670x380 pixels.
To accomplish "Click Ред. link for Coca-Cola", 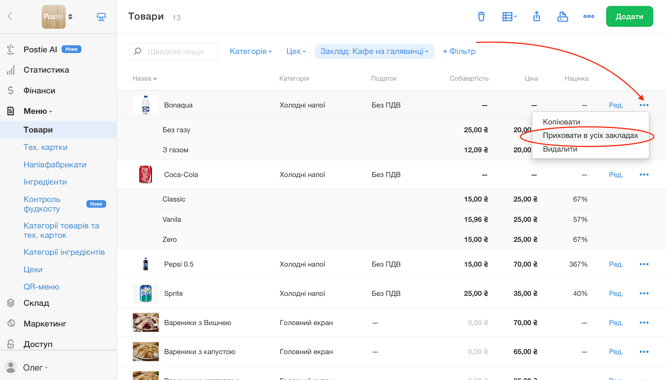I will [x=616, y=175].
